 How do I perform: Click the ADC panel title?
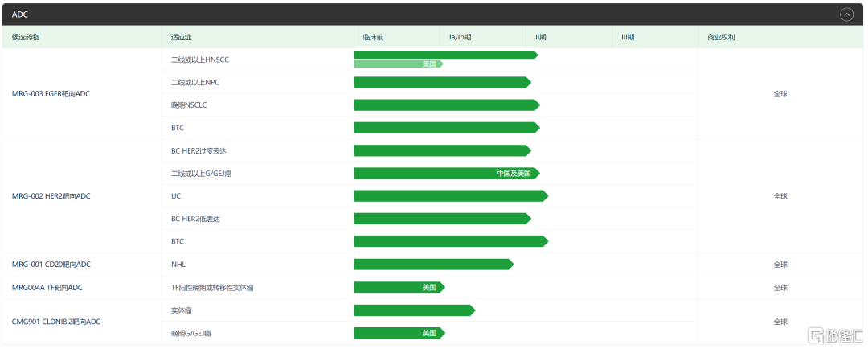click(20, 14)
